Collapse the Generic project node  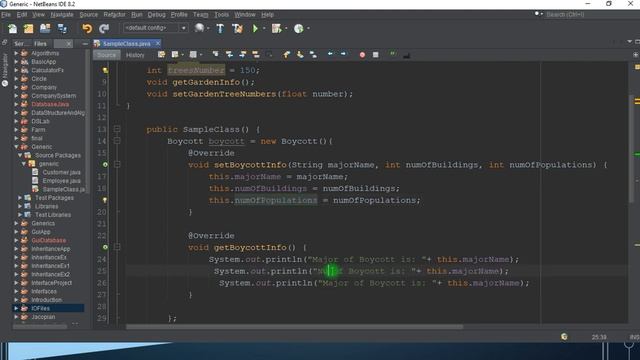(16, 147)
